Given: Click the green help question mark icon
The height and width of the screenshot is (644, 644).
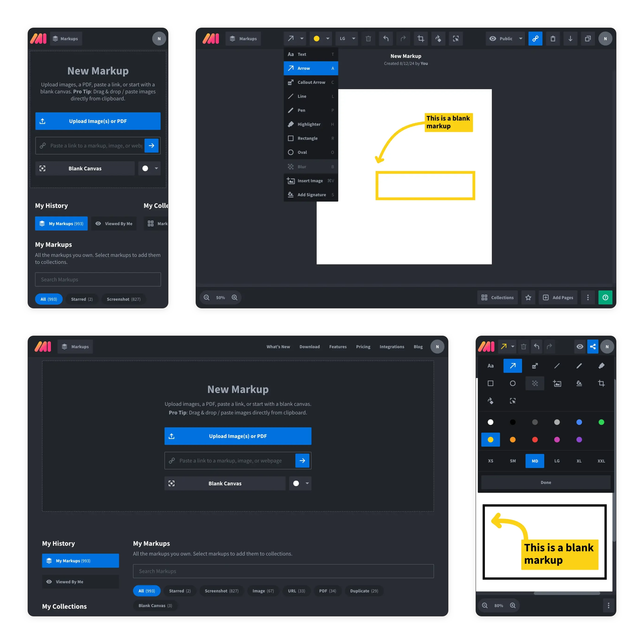Looking at the screenshot, I should [x=605, y=297].
